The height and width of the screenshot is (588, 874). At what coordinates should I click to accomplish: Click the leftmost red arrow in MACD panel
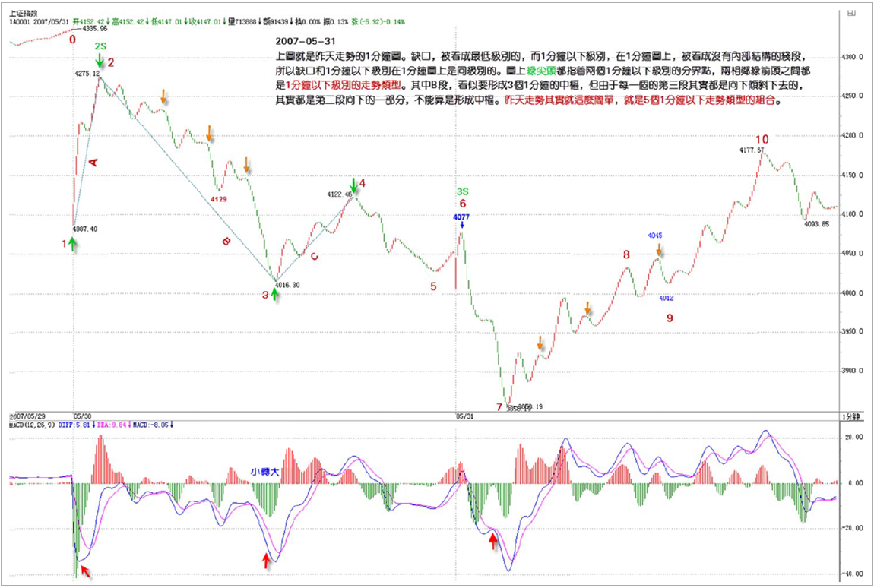tap(85, 570)
